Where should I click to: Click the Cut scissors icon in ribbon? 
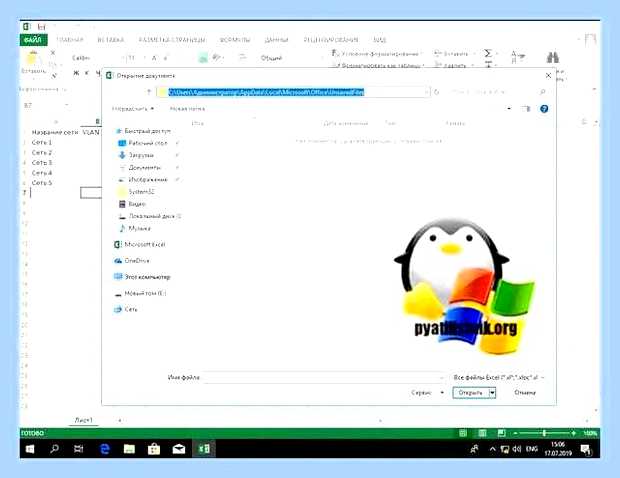coord(53,53)
